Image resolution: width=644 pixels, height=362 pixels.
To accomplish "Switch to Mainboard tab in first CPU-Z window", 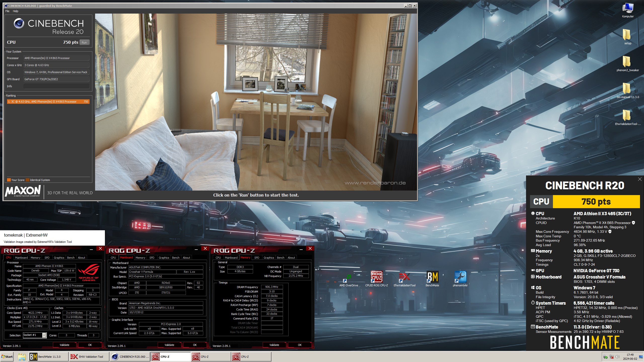I will pos(21,258).
